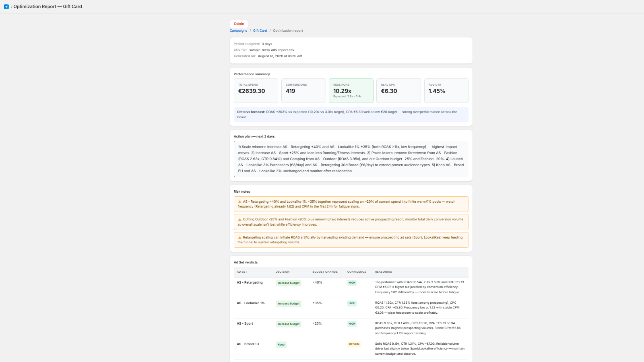Click the AD SET column header
This screenshot has width=644, height=362.
tap(242, 272)
